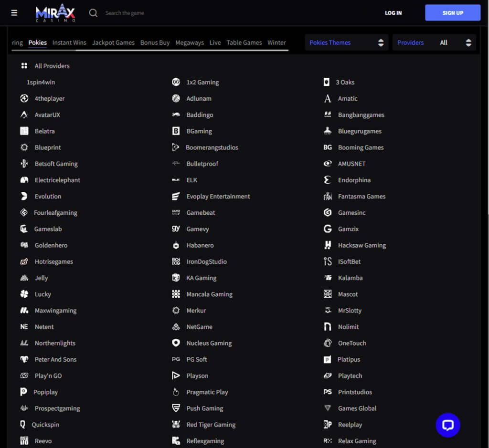Open the Jackpot Games tab
This screenshot has height=448, width=489.
tap(113, 42)
